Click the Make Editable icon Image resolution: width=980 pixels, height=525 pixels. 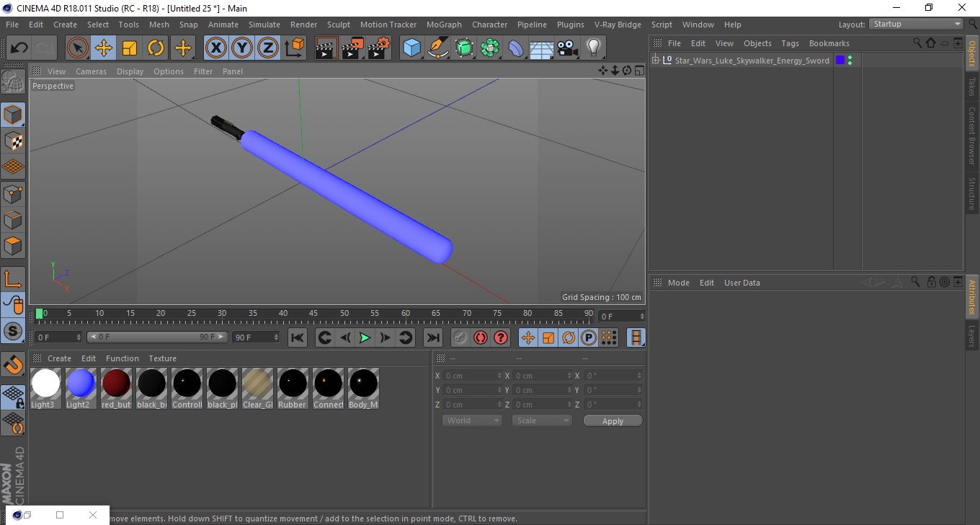(x=13, y=81)
